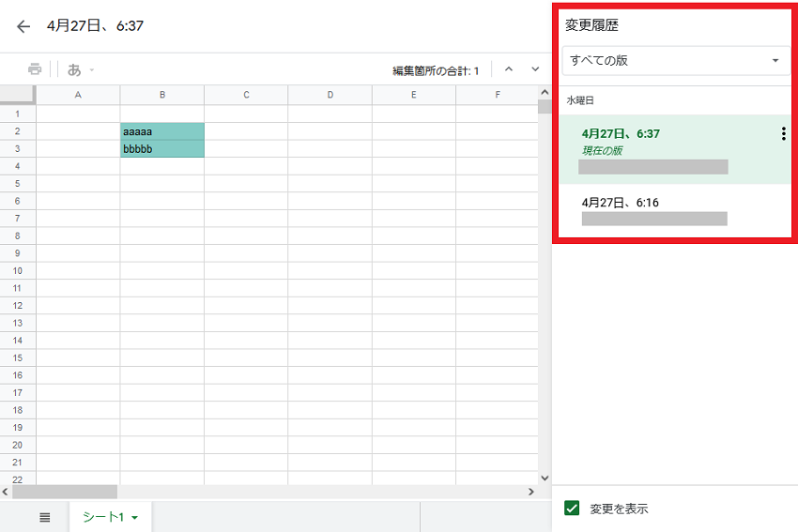Select row 10 header
This screenshot has height=532, width=798.
click(x=18, y=270)
